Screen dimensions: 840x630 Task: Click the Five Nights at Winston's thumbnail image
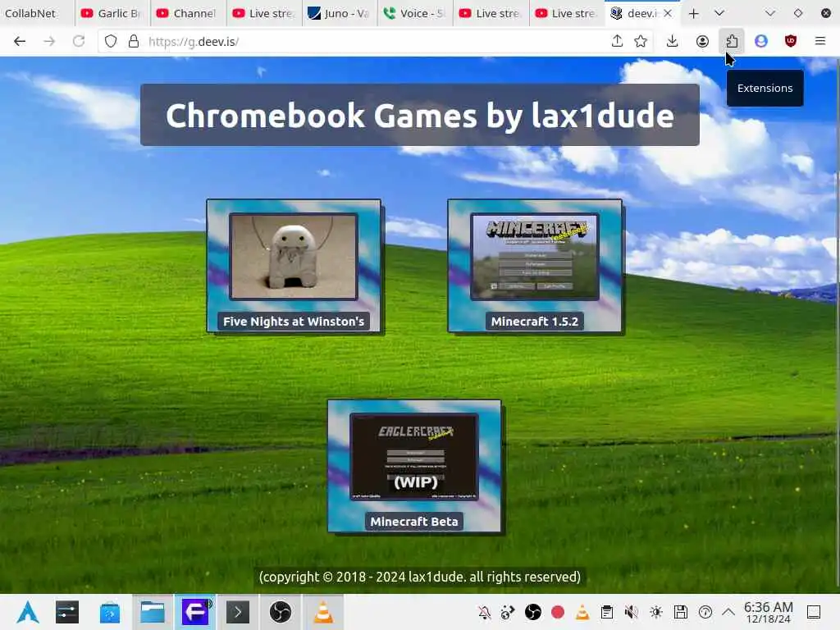click(x=294, y=256)
